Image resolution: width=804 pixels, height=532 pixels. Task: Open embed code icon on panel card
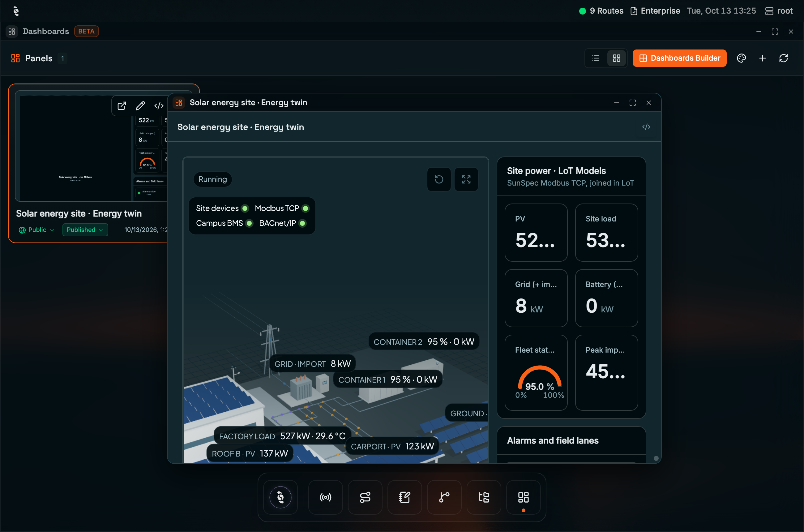coord(159,106)
